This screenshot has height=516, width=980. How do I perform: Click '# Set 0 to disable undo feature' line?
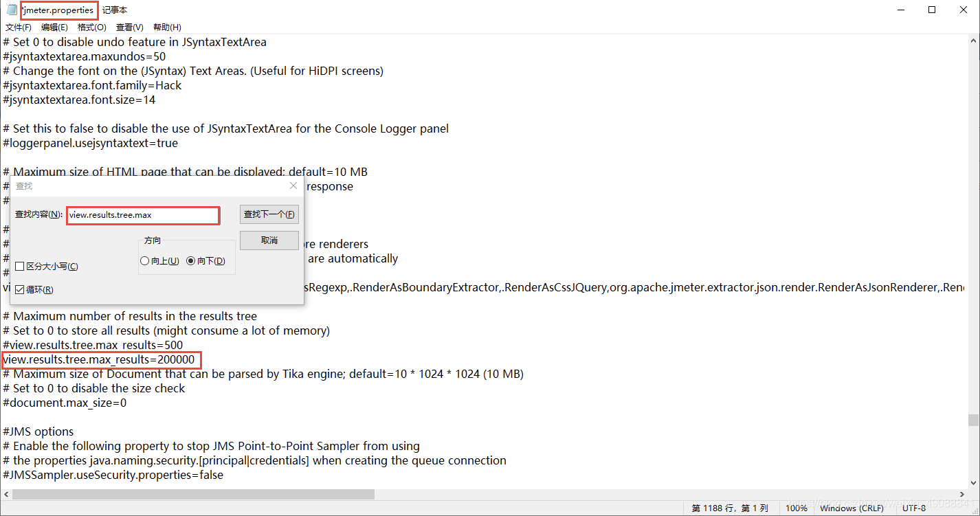[135, 42]
